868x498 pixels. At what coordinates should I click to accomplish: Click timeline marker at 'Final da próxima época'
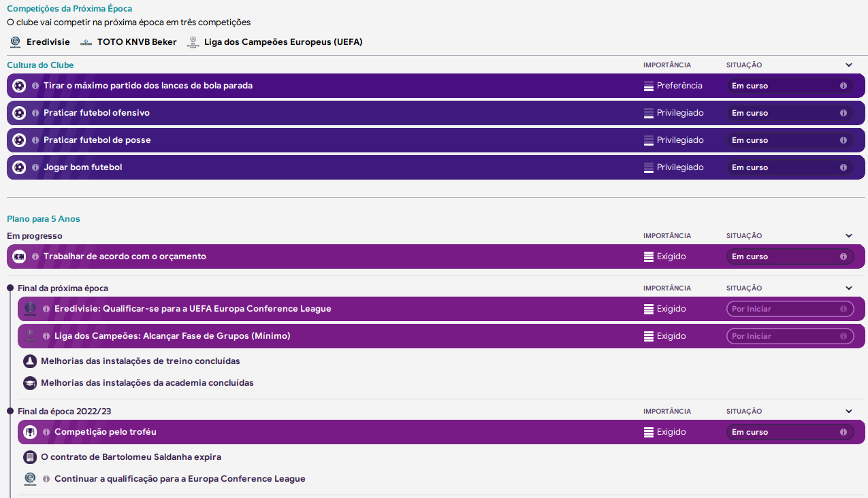click(x=10, y=288)
